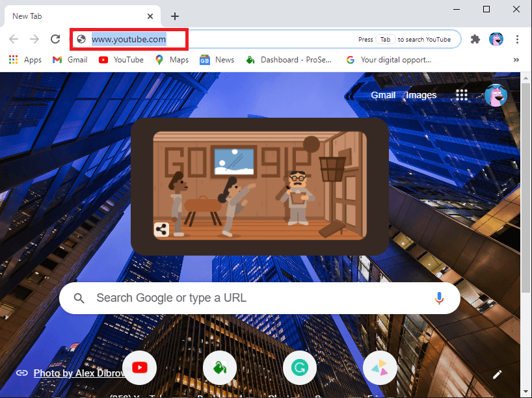The image size is (532, 398).
Task: Open the YouTube shortcut tile
Action: point(139,367)
